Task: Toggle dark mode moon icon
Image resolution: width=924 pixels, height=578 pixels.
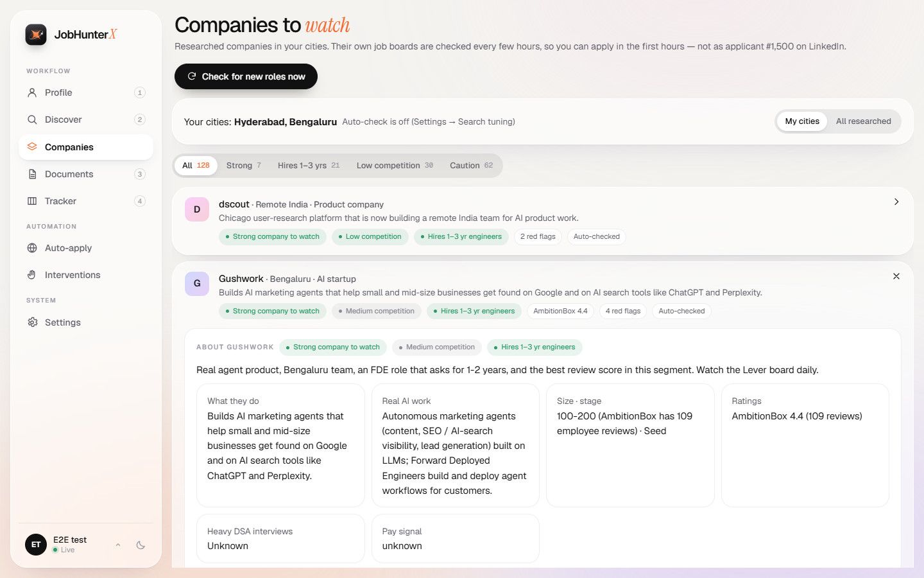Action: 141,545
